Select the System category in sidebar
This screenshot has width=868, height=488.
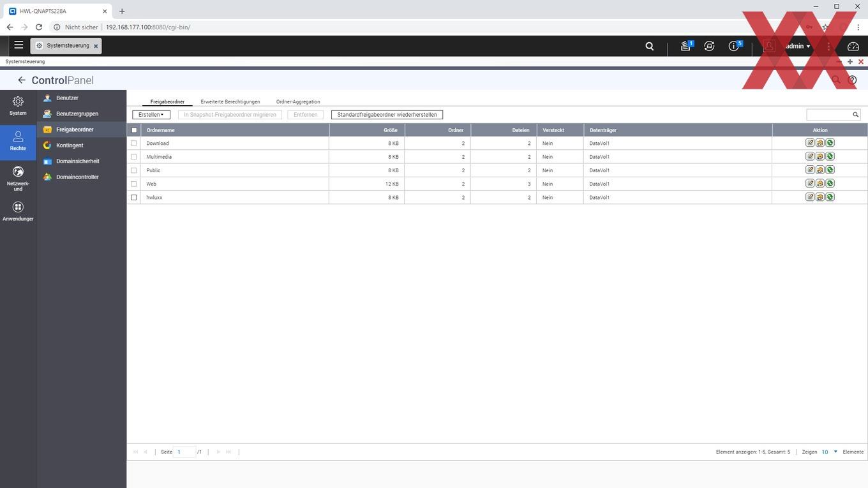pyautogui.click(x=18, y=106)
